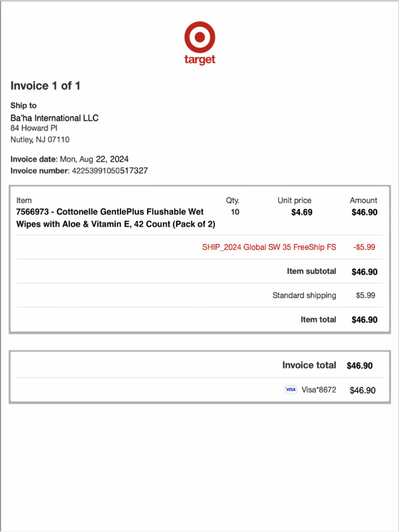Click the Standard shipping label
The image size is (399, 532).
pos(304,295)
